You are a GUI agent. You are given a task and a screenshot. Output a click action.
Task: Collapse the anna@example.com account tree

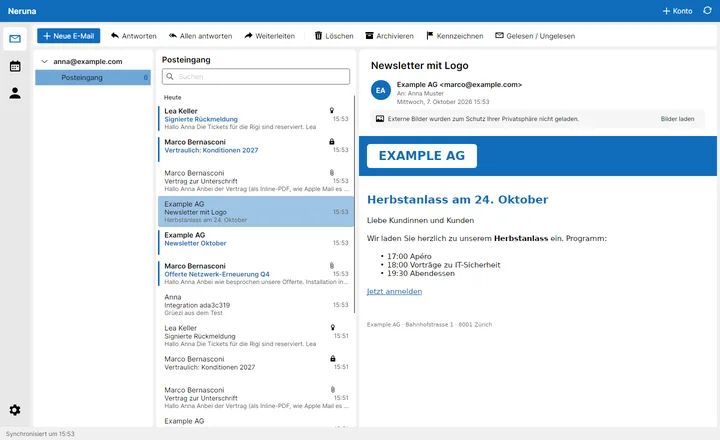tap(45, 62)
